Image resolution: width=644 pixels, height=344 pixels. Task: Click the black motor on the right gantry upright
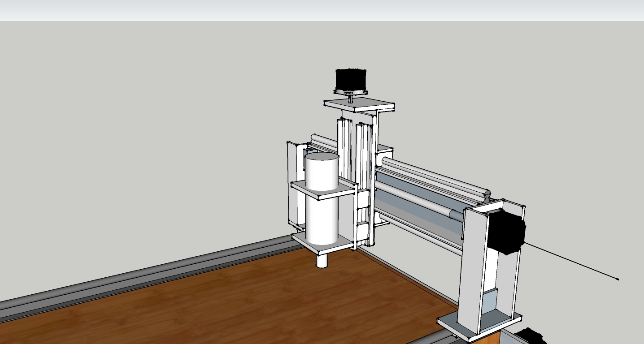pyautogui.click(x=506, y=232)
